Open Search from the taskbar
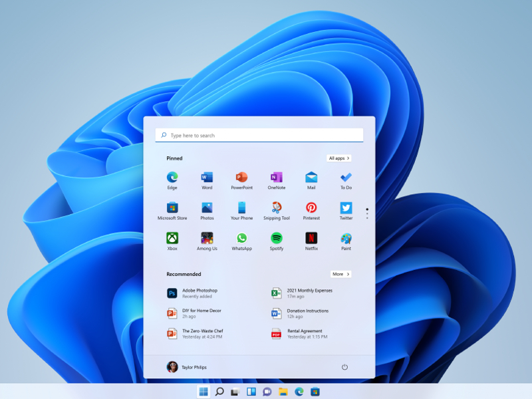The image size is (532, 399). click(x=219, y=392)
